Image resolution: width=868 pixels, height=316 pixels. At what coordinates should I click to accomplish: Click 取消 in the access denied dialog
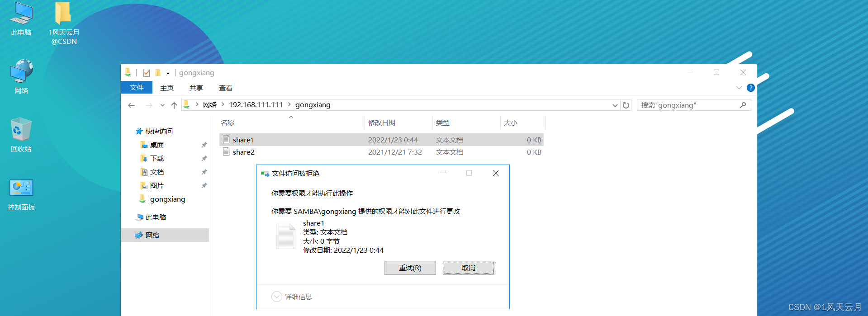tap(469, 268)
